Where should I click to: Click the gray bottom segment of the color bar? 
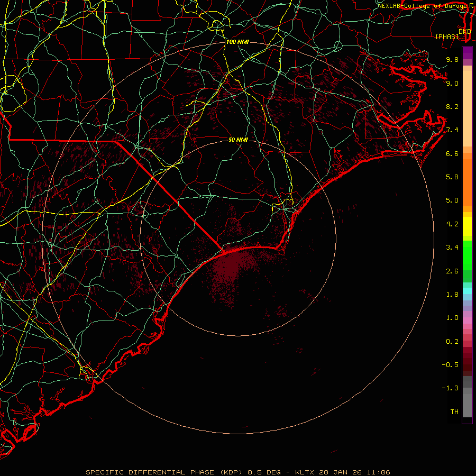pyautogui.click(x=467, y=402)
